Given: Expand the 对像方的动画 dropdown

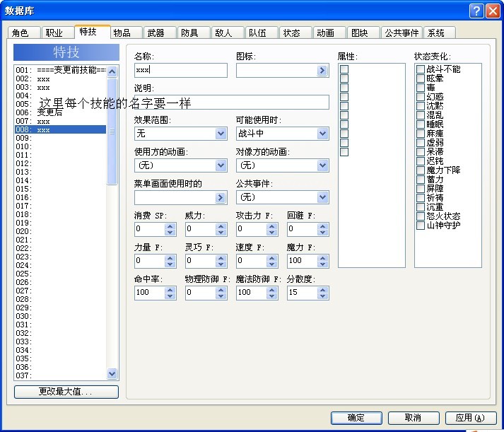Looking at the screenshot, I should tap(322, 165).
